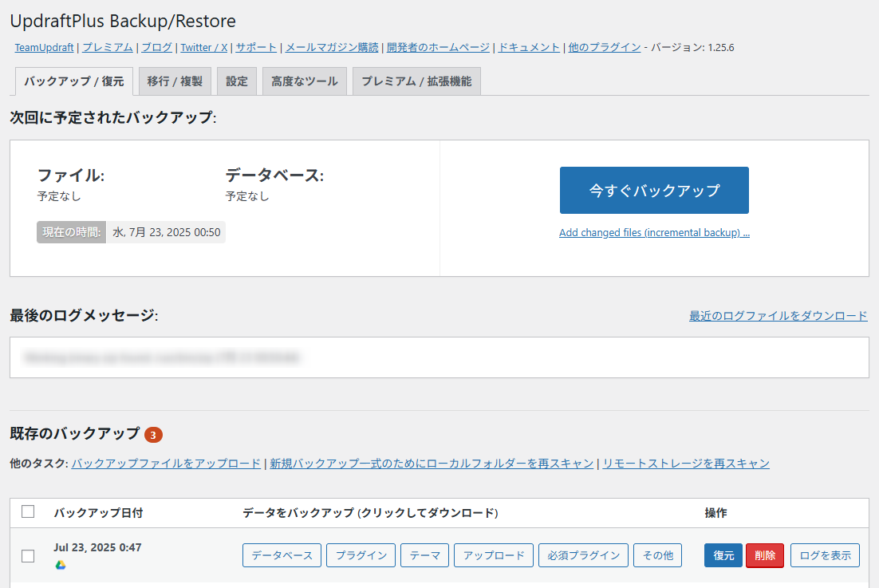Viewport: 879px width, 588px height.
Task: Click the 予定なし text under データベース
Action: pyautogui.click(x=247, y=196)
